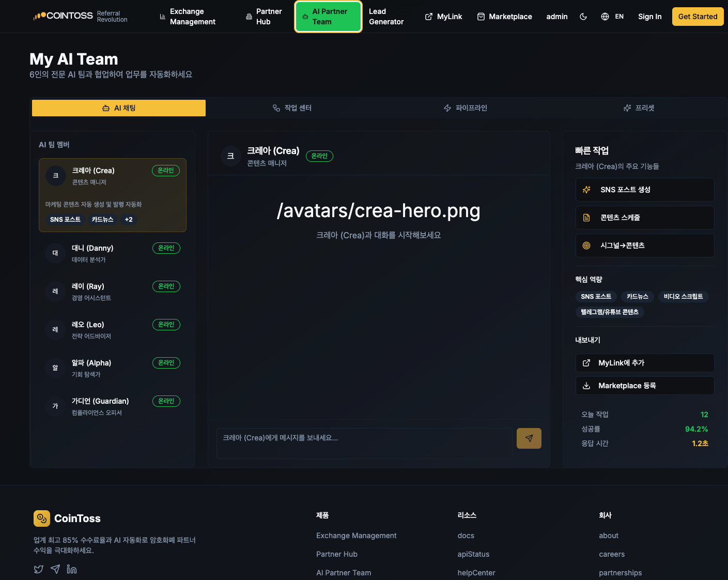Click the careers footer link

612,554
